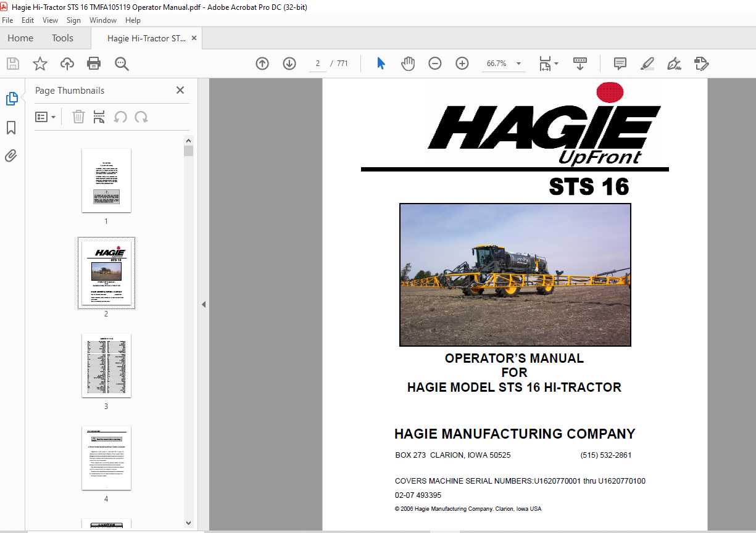The height and width of the screenshot is (533, 756).
Task: Rotate pages counterclockwise icon
Action: point(120,117)
